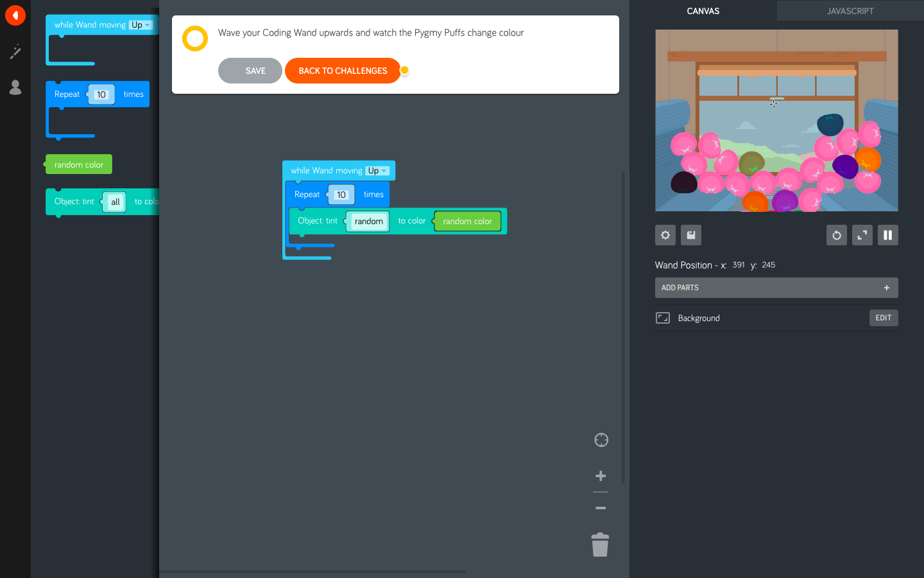Click the floppy disk save icon
Screen dimensions: 924x578
[691, 235]
